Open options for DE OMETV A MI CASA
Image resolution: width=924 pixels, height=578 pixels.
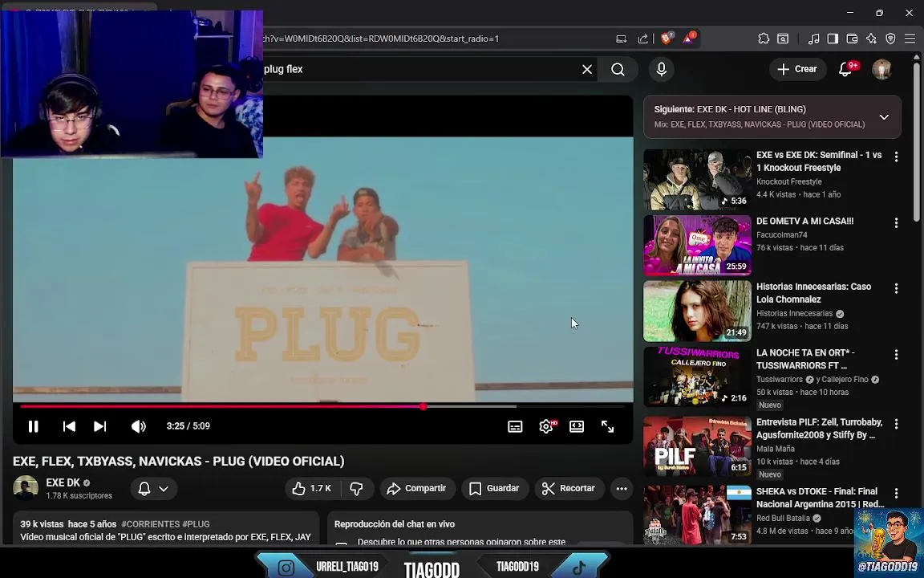[x=896, y=223]
